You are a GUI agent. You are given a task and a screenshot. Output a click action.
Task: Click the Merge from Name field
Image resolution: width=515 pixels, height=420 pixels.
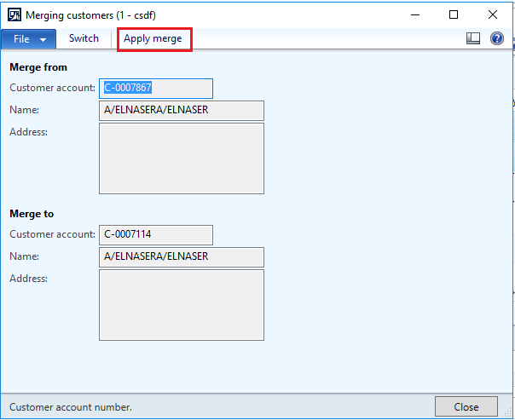coord(182,111)
